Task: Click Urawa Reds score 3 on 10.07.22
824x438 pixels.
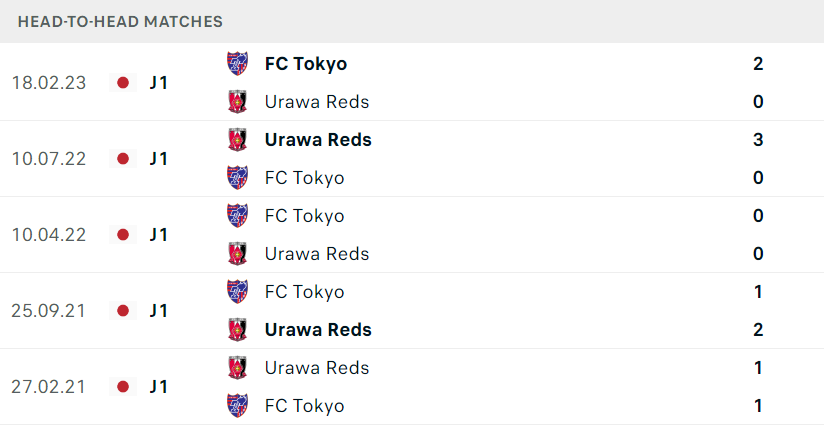Action: pos(758,140)
